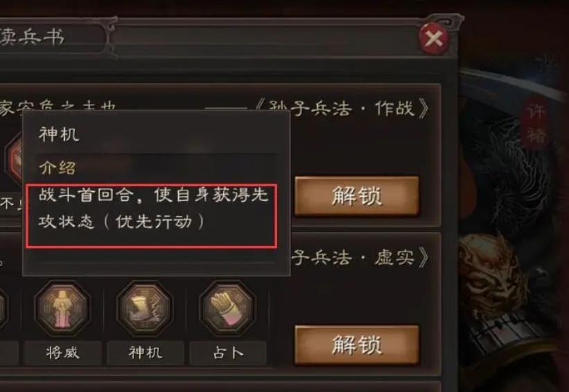Click the partially visible leftmost skill icon
Image resolution: width=569 pixels, height=392 pixels.
[3, 308]
